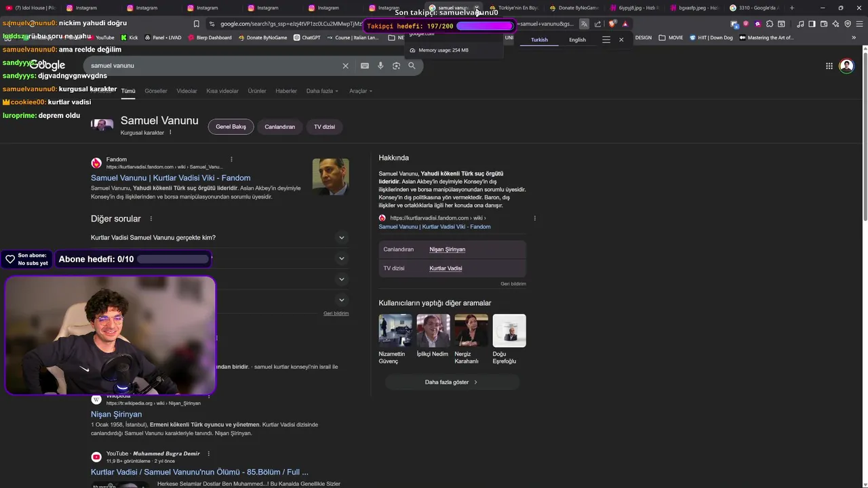Click into the samuel vanunu search field
The height and width of the screenshot is (488, 868).
[x=210, y=66]
